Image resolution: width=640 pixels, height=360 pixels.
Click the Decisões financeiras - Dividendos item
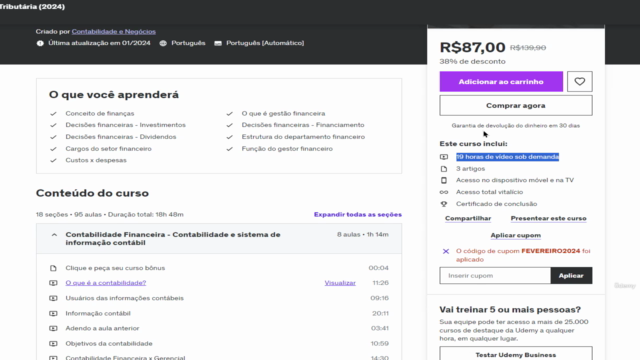121,137
